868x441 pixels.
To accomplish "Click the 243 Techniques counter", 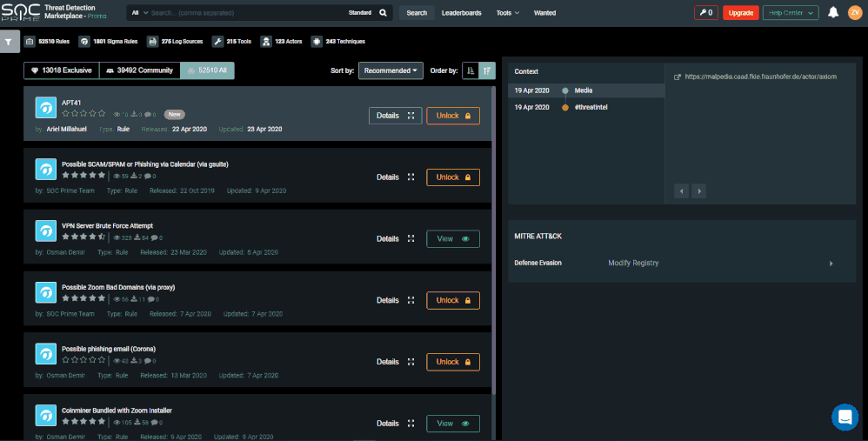I will click(337, 42).
